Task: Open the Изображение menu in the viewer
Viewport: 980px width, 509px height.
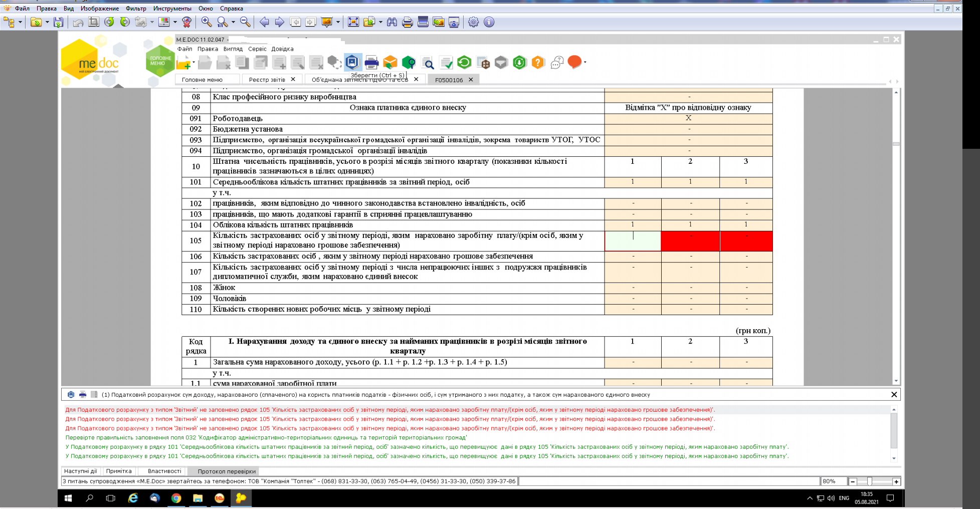Action: pyautogui.click(x=100, y=9)
